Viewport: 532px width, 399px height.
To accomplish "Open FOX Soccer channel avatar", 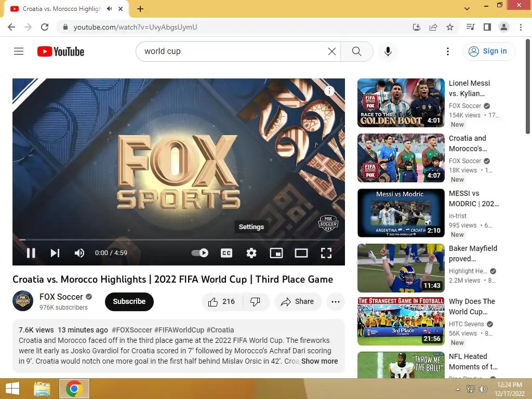I will (x=23, y=301).
